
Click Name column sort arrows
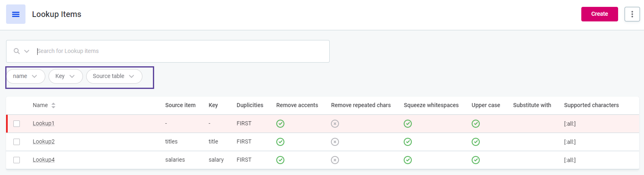(53, 105)
